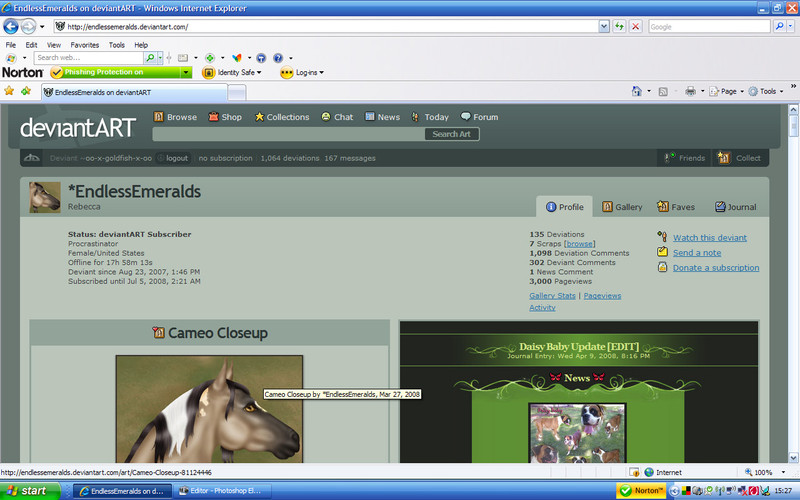Screen dimensions: 800x500
Task: Open Collections in deviantART navigation
Action: pyautogui.click(x=282, y=117)
